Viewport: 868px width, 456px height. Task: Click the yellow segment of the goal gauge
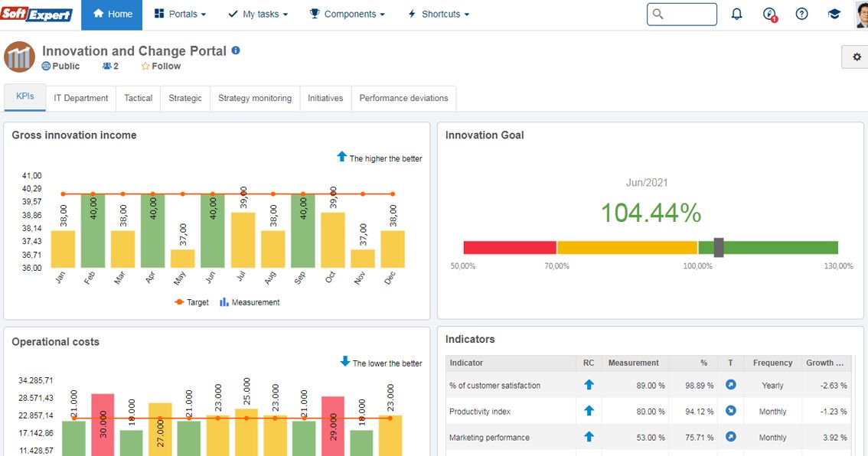pyautogui.click(x=627, y=247)
